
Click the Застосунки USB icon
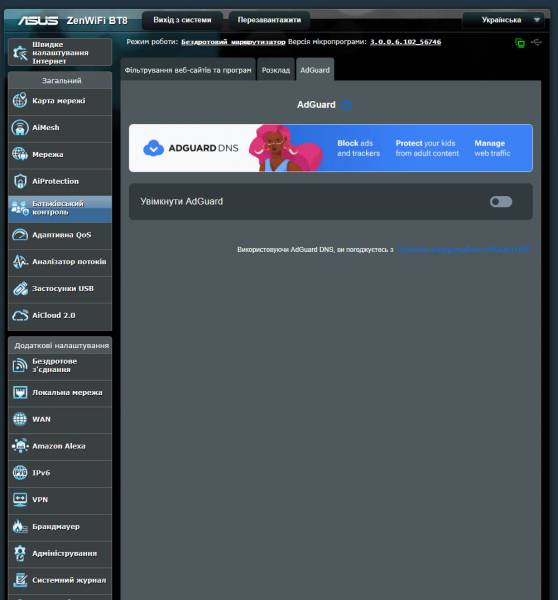tap(20, 288)
